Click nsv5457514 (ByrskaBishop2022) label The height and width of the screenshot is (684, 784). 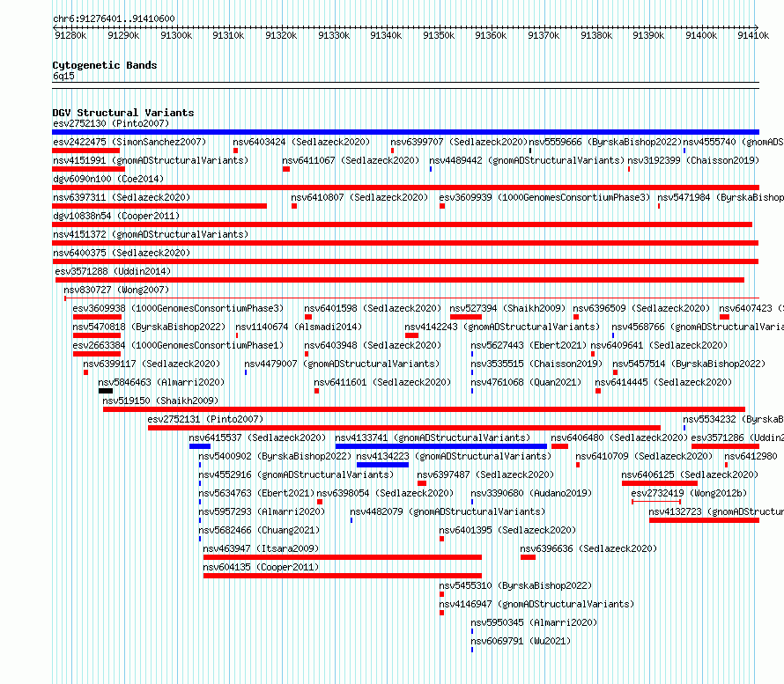point(689,364)
